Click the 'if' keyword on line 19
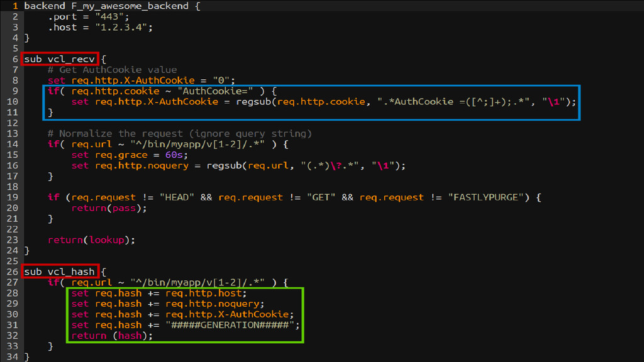This screenshot has width=644, height=362. (x=53, y=197)
